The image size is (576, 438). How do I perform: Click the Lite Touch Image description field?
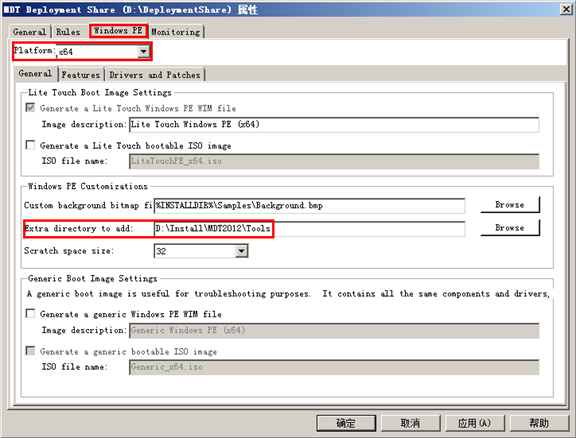(334, 125)
